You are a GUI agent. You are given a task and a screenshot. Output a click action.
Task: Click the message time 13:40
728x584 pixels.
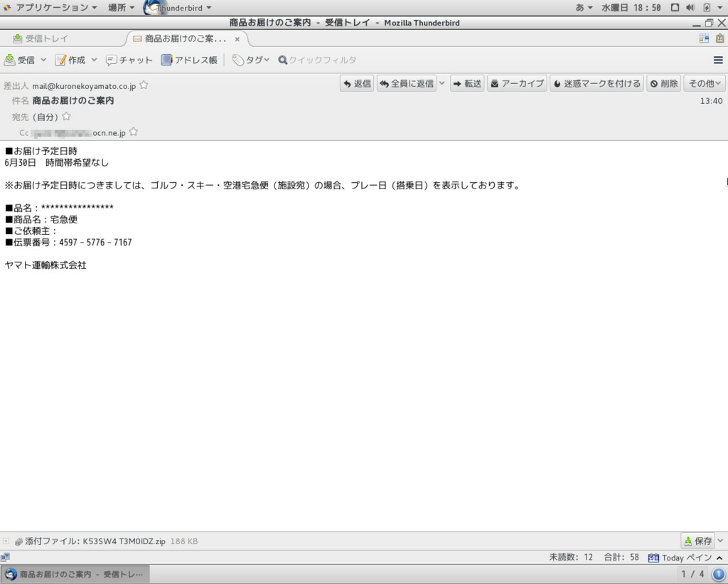coord(711,101)
